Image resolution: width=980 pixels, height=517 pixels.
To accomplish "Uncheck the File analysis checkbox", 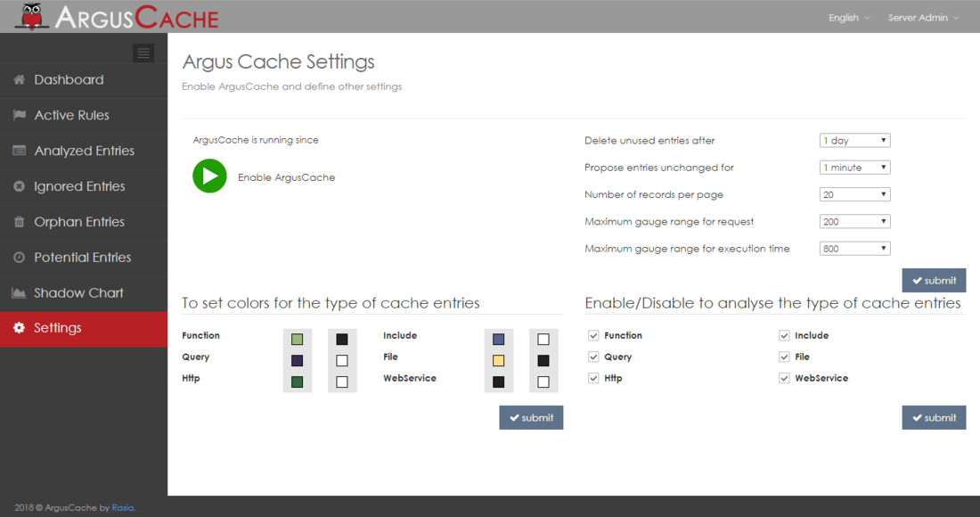I will click(784, 357).
